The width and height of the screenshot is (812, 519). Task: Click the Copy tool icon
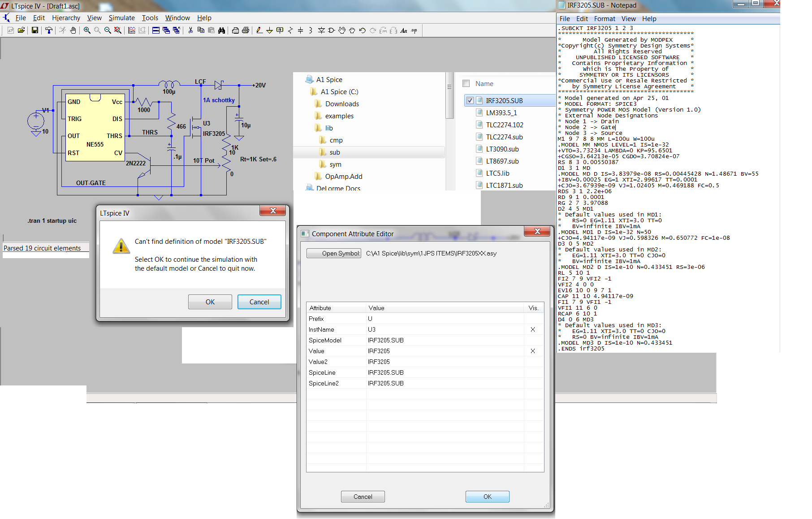[x=201, y=30]
